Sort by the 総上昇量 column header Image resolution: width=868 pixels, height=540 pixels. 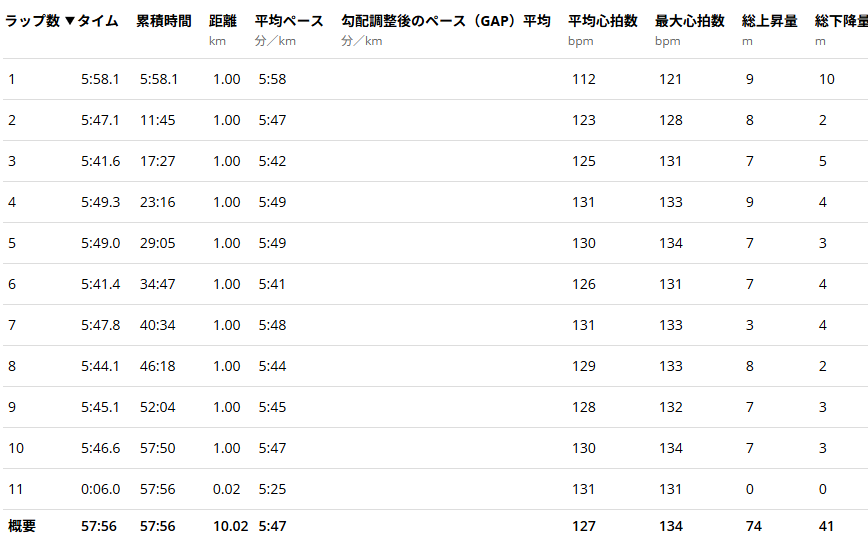(770, 22)
